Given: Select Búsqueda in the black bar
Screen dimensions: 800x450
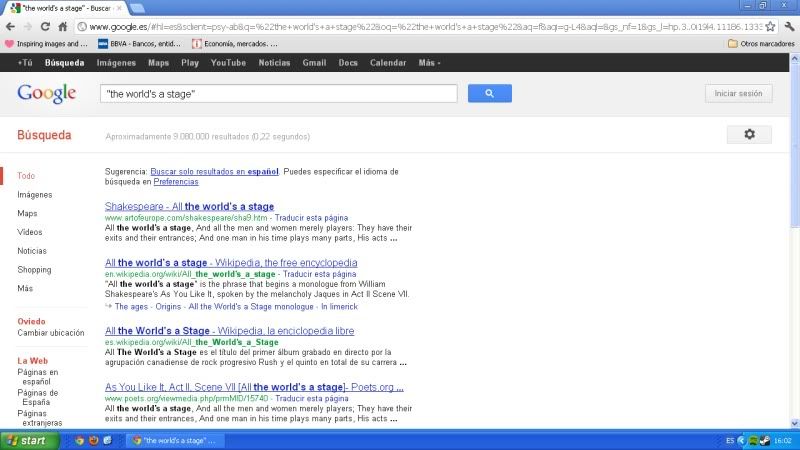Looking at the screenshot, I should click(x=64, y=63).
